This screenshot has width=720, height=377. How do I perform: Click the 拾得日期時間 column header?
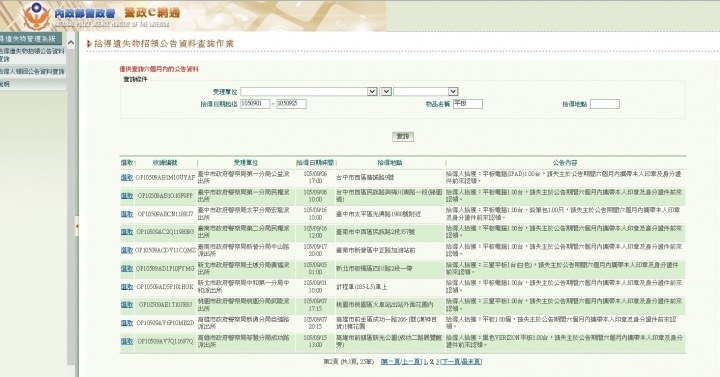coord(315,163)
